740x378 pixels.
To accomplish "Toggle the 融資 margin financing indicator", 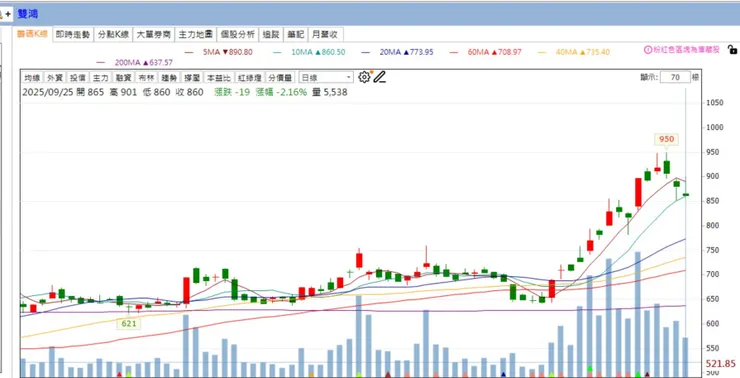I will pyautogui.click(x=123, y=78).
